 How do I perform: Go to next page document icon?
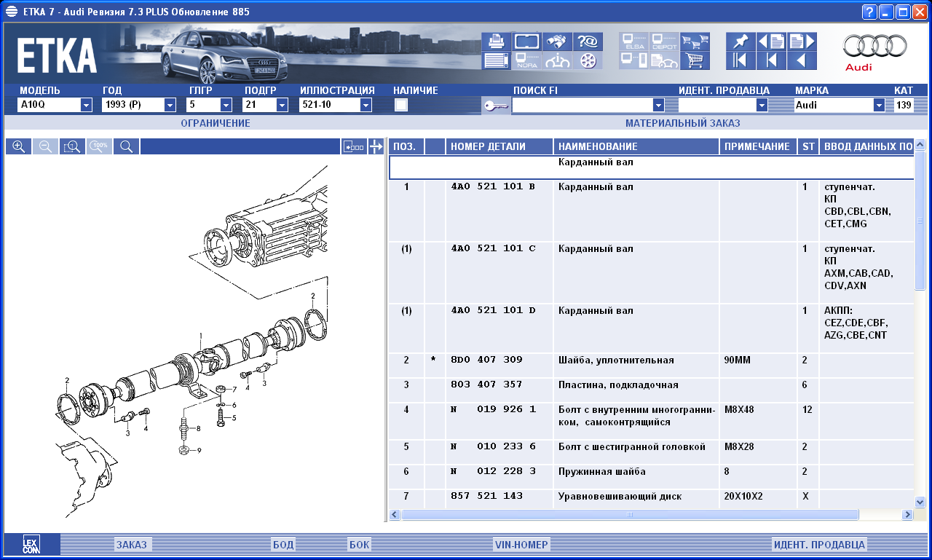802,42
